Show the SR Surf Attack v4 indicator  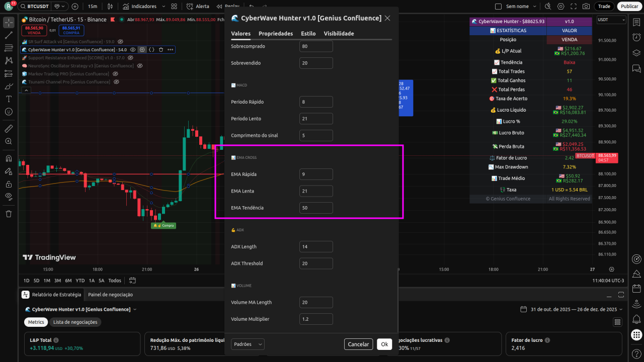coord(120,42)
